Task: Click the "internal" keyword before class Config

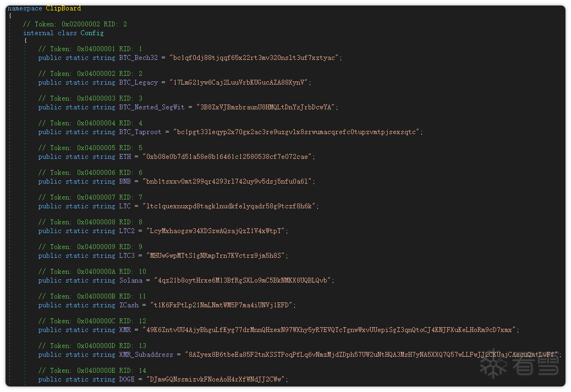Action: click(39, 33)
